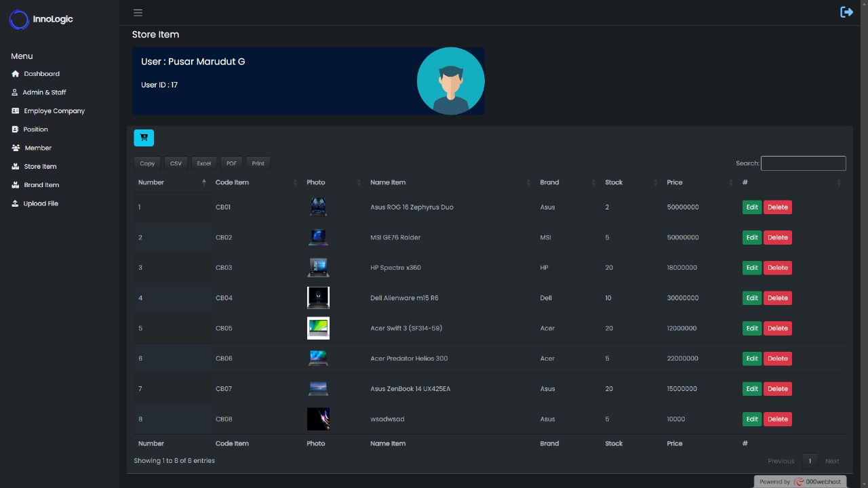Image resolution: width=868 pixels, height=488 pixels.
Task: Export table as PDF
Action: 231,163
